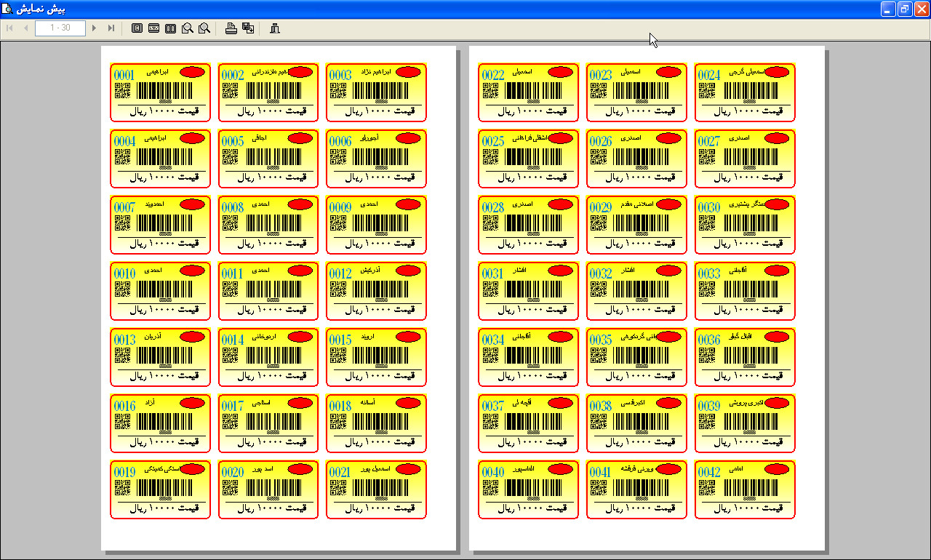Show two pages side by side
Viewport: 931px width, 560px height.
[171, 28]
